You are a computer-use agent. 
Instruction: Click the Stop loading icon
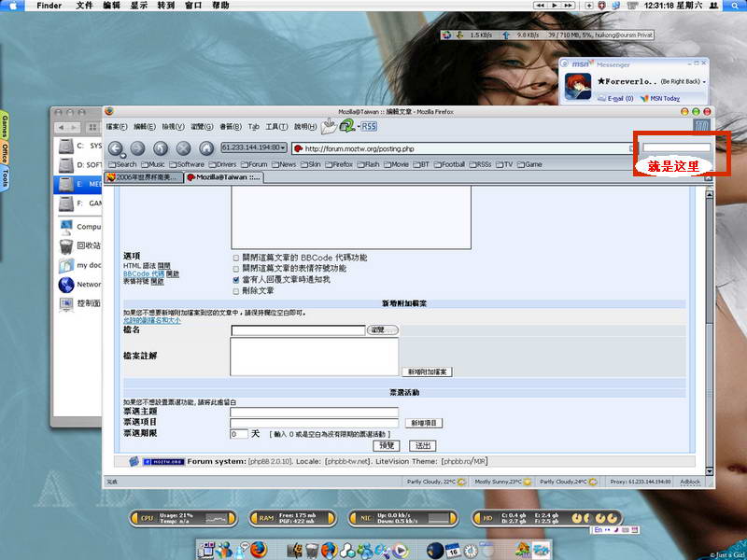pos(183,147)
